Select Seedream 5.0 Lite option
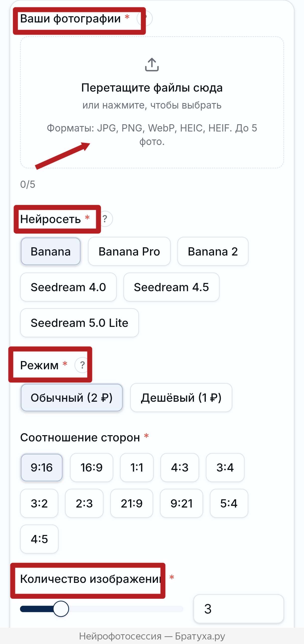 [79, 323]
